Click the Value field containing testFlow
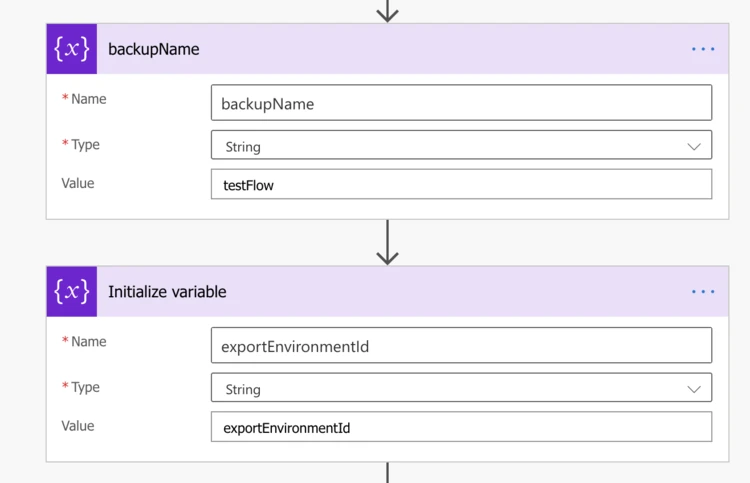Screen dimensions: 750x483 [460, 185]
